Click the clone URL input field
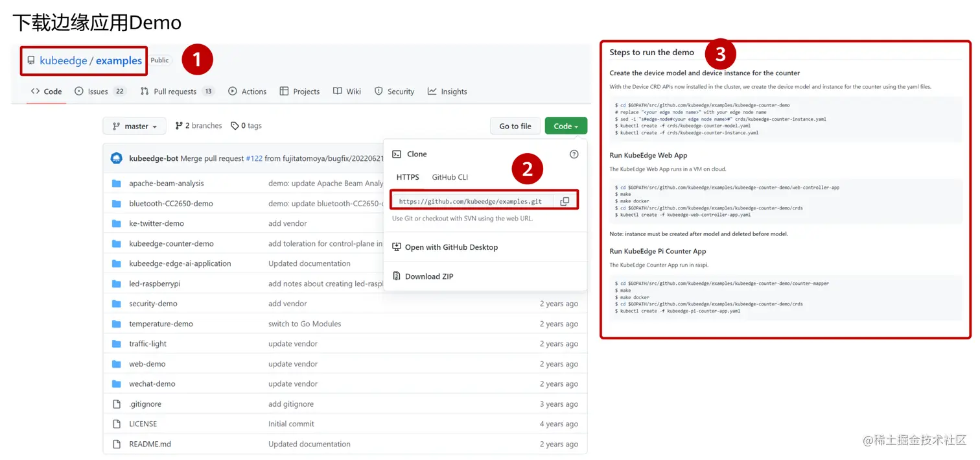This screenshot has height=460, width=980. 472,201
